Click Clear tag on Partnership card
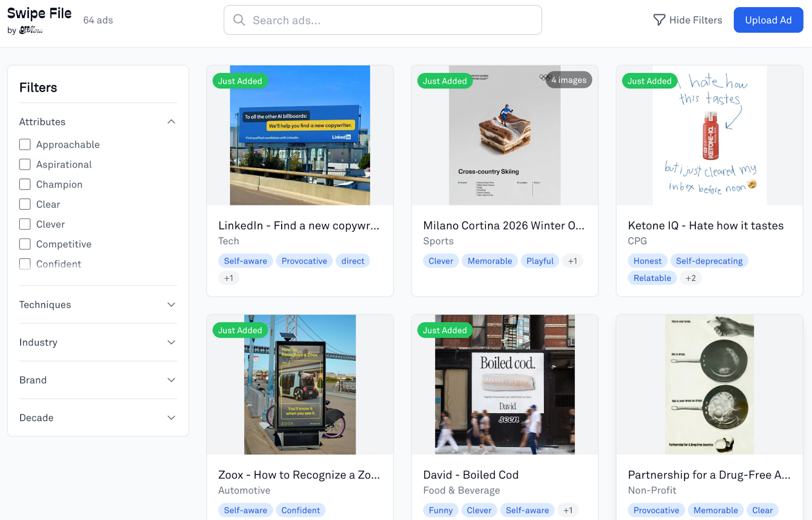812x520 pixels. coord(762,510)
